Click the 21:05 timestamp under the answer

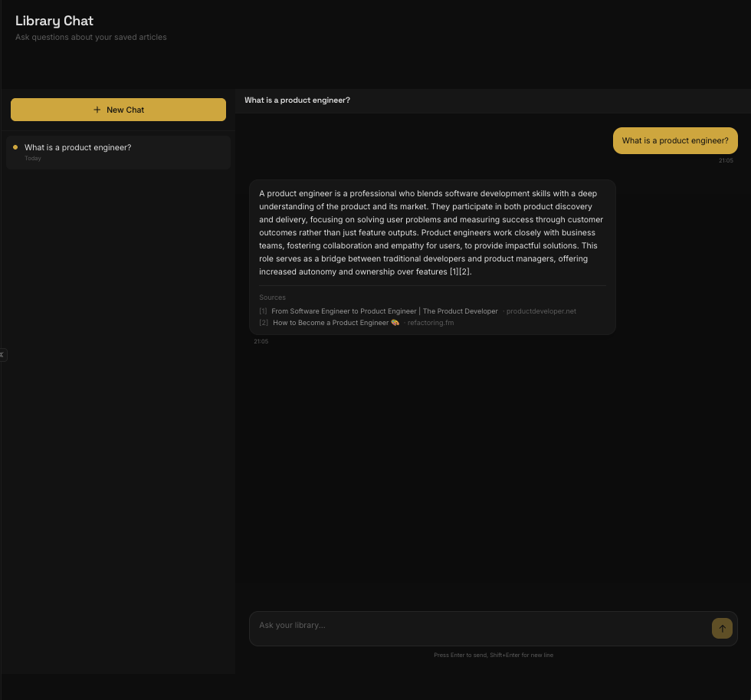click(x=261, y=341)
